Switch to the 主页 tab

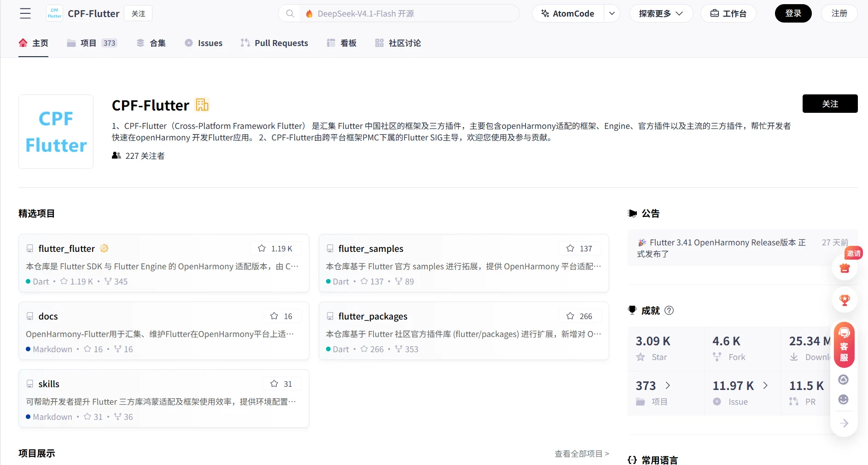pos(33,43)
